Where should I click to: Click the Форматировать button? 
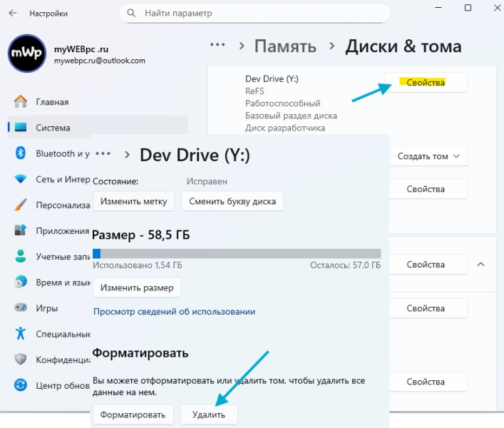pos(133,414)
